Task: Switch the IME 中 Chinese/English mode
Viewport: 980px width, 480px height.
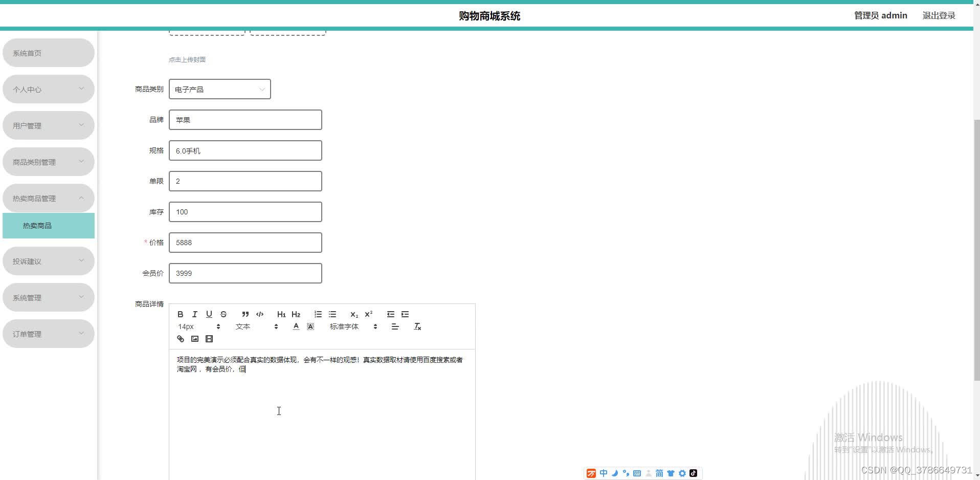Action: 604,473
